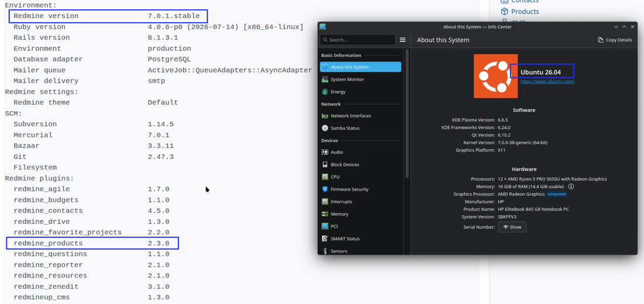Viewport: 644px width, 304px height.
Task: Open System Monitor page in Info Center
Action: [360, 79]
